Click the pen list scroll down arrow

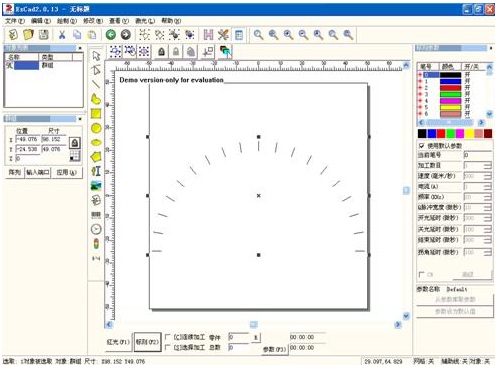[489, 114]
